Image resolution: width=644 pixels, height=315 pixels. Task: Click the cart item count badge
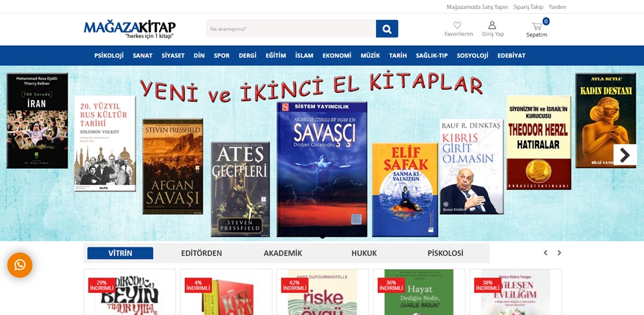[546, 21]
